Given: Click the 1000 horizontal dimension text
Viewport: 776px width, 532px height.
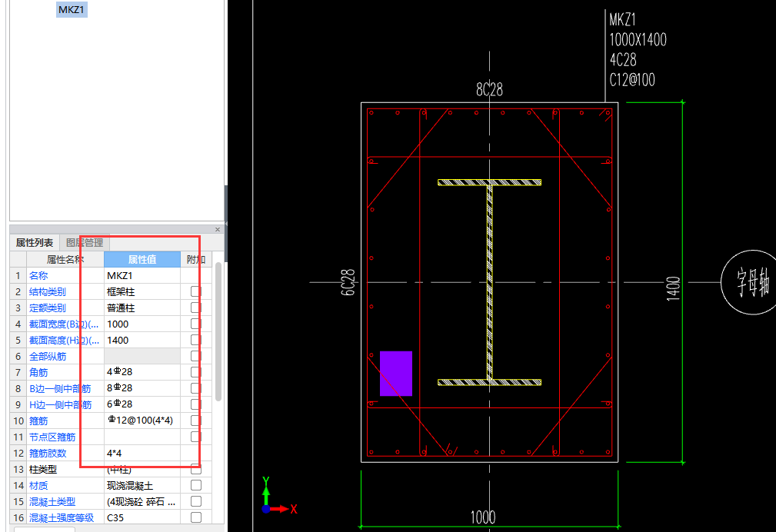Looking at the screenshot, I should tap(483, 517).
